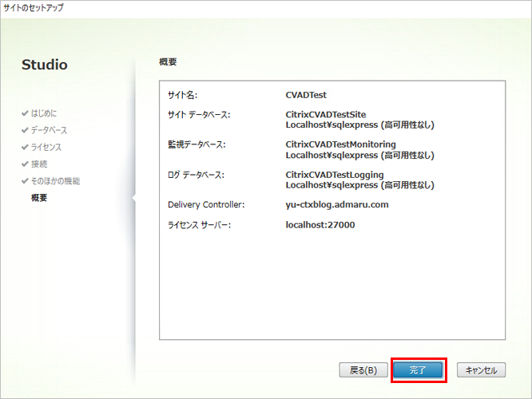
Task: Select the current 概要 step in sidebar
Action: tap(38, 197)
